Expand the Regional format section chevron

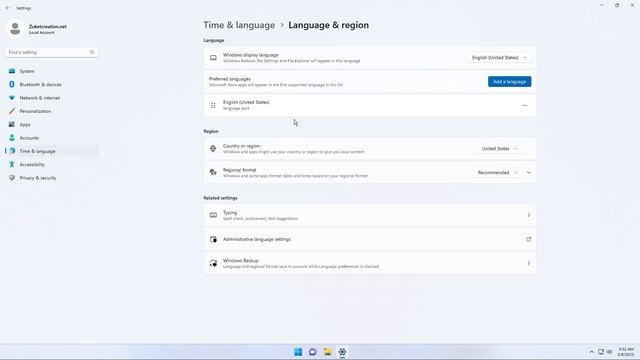point(529,173)
